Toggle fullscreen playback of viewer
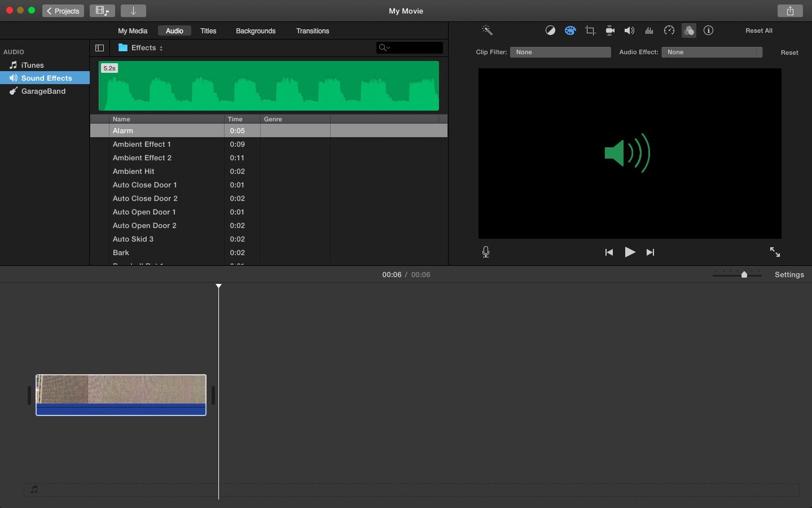Image resolution: width=812 pixels, height=508 pixels. pyautogui.click(x=775, y=252)
